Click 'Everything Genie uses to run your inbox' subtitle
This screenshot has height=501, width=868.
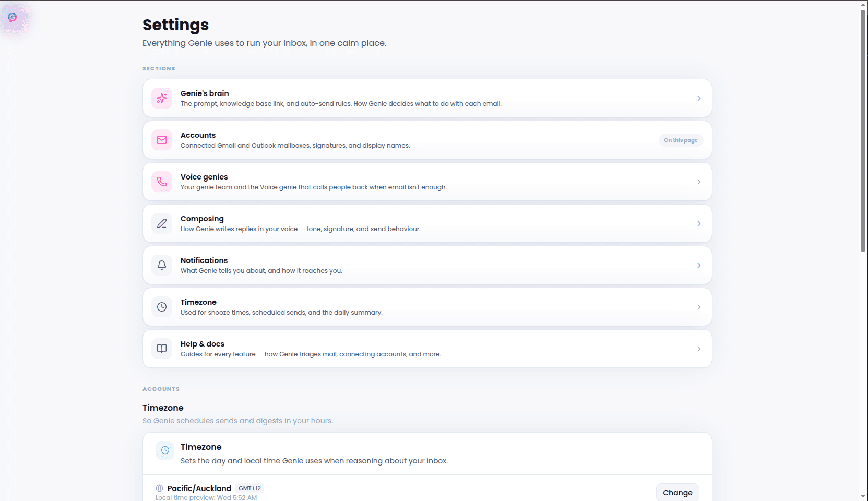click(x=265, y=43)
